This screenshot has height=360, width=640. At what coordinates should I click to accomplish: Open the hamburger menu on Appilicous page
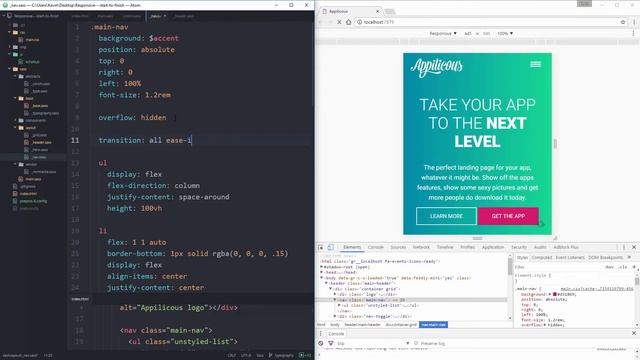click(x=535, y=64)
